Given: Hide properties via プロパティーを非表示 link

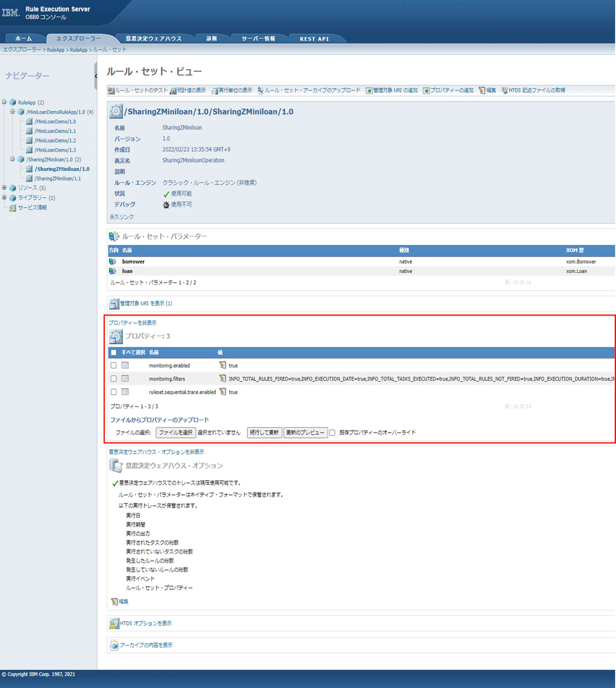Looking at the screenshot, I should click(x=133, y=323).
